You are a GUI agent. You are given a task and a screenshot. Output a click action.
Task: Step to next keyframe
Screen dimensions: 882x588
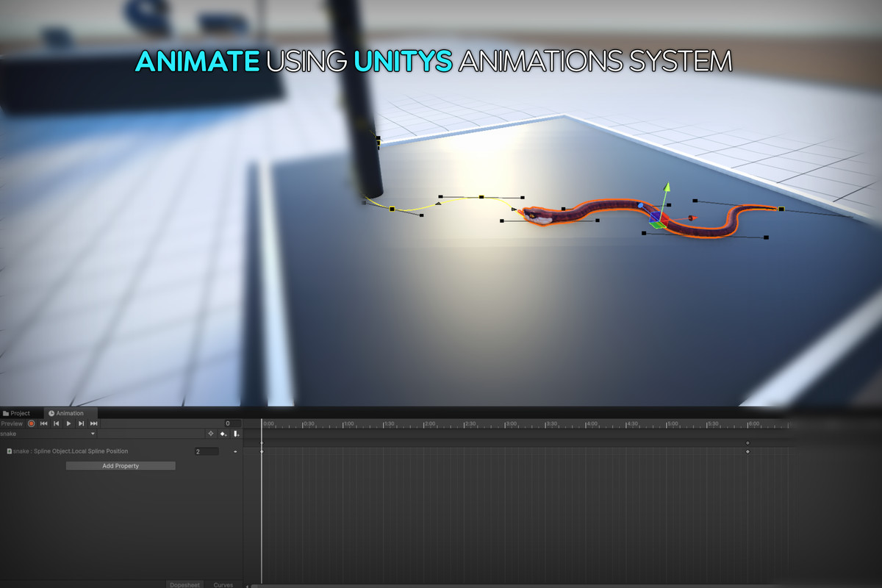coord(81,423)
